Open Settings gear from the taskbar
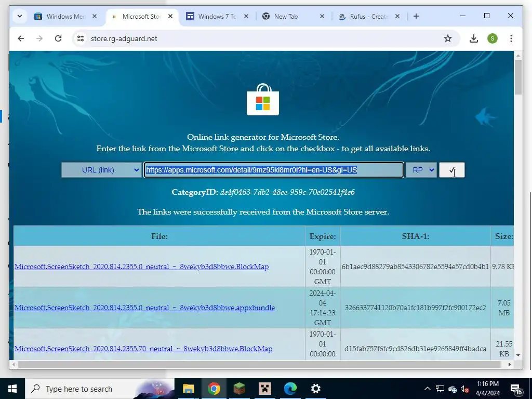Image resolution: width=532 pixels, height=399 pixels. (316, 389)
